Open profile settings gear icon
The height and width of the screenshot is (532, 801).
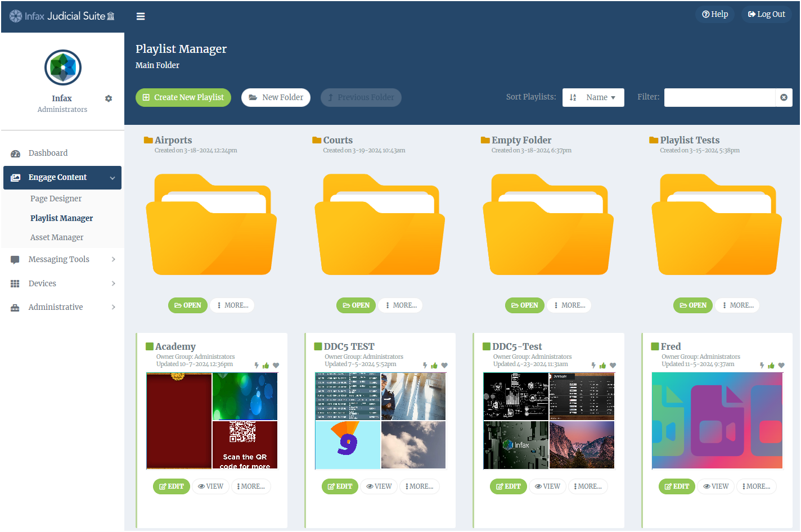point(109,98)
